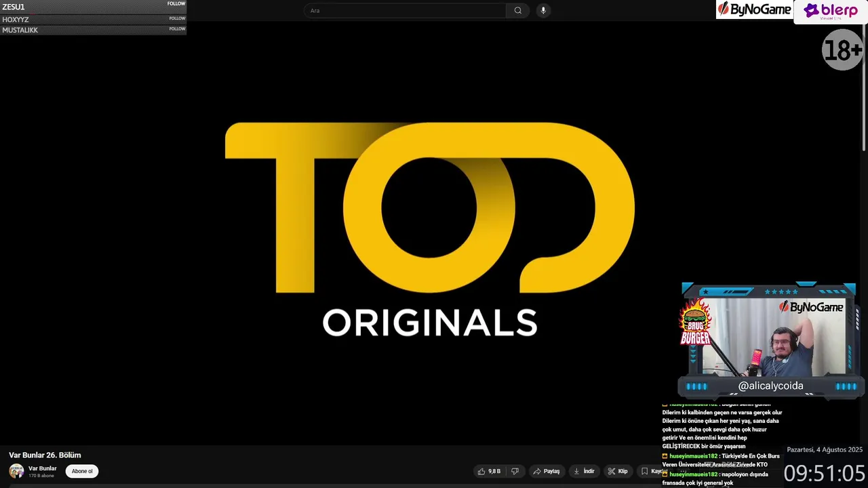Click date Pazartesi, 4 Ağustos 2025

[825, 450]
